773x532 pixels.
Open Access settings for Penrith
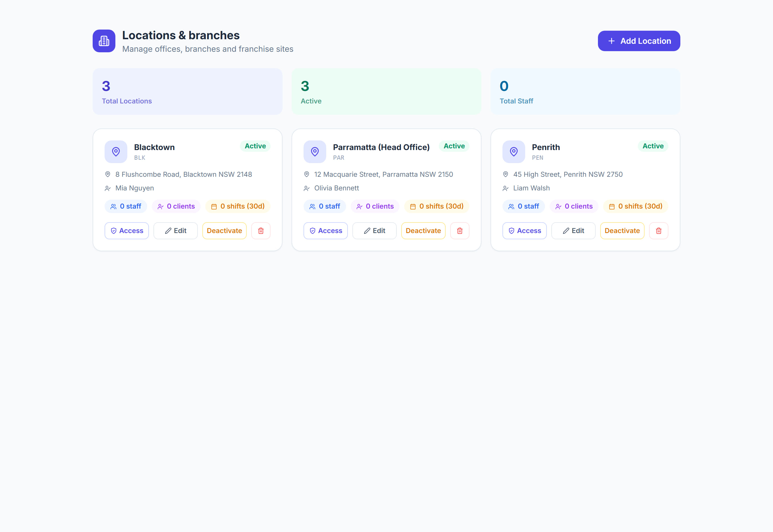pos(524,231)
